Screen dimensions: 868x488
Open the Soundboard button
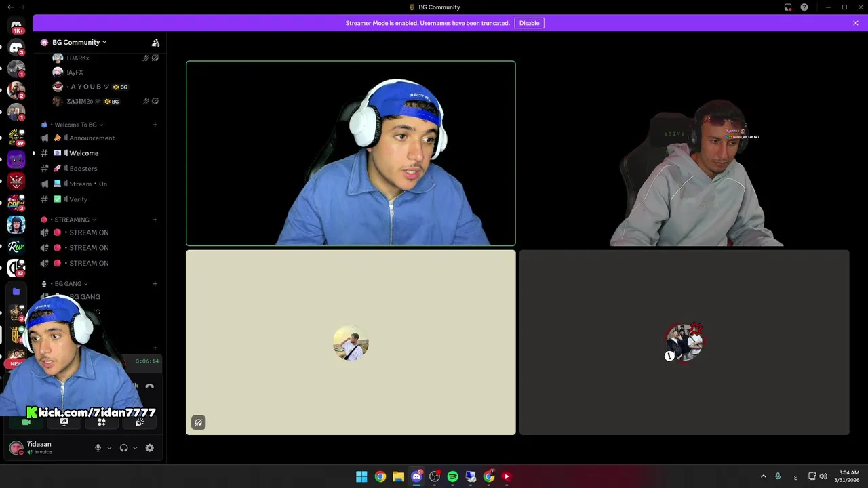[140, 422]
